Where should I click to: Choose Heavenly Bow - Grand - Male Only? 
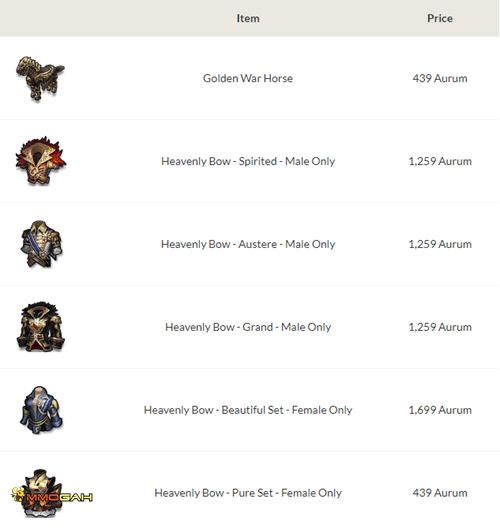(x=248, y=327)
